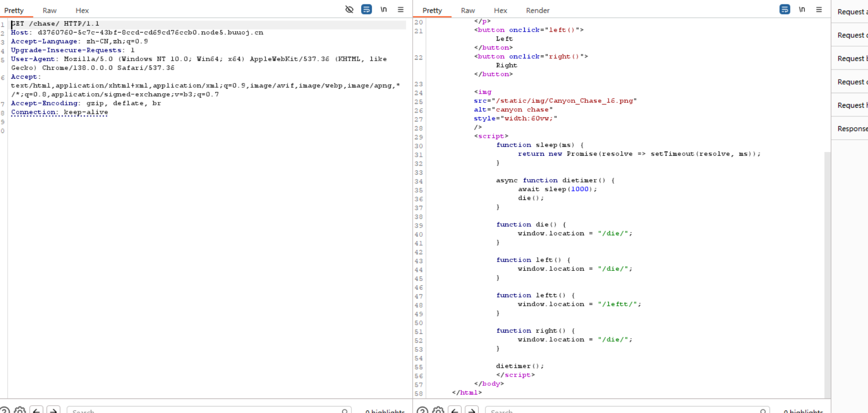
Task: Open the settings gear below the request pane
Action: point(20,411)
